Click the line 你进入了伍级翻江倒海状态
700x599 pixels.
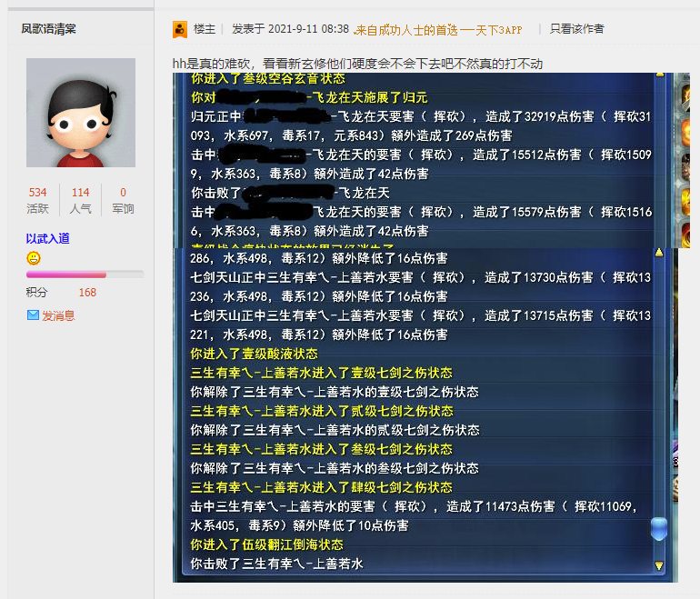coord(267,544)
